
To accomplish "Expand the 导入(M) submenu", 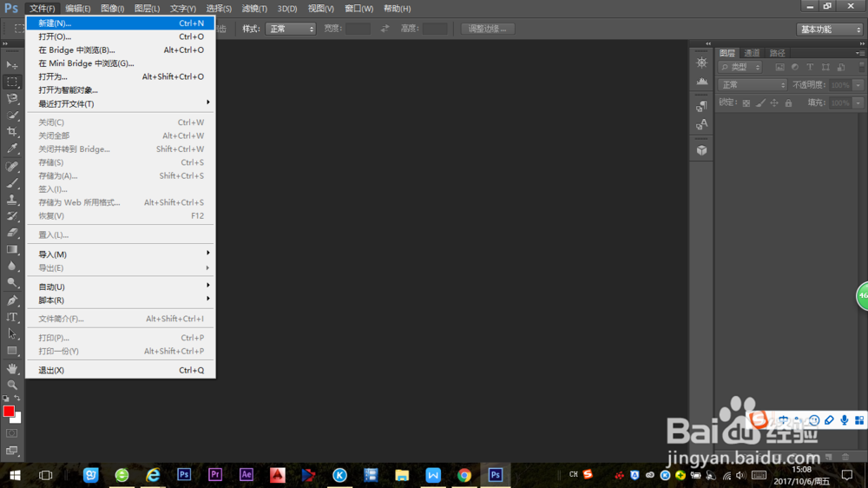I will coord(120,254).
